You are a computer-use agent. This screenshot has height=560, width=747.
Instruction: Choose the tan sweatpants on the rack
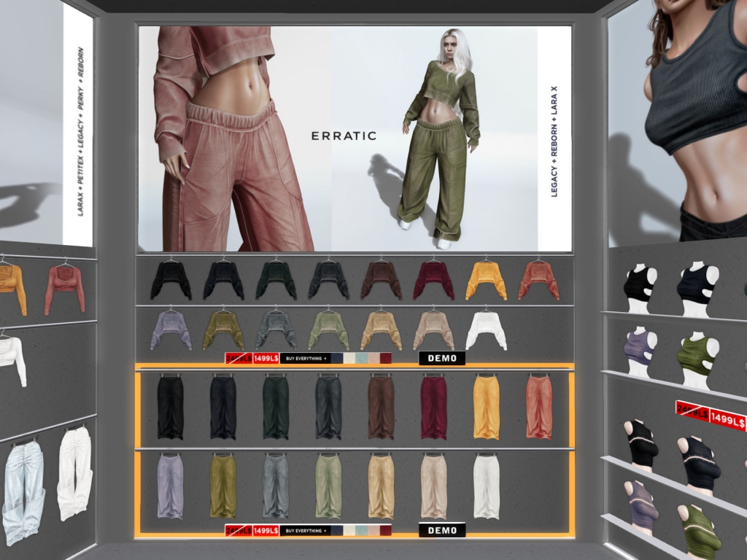pos(381,486)
